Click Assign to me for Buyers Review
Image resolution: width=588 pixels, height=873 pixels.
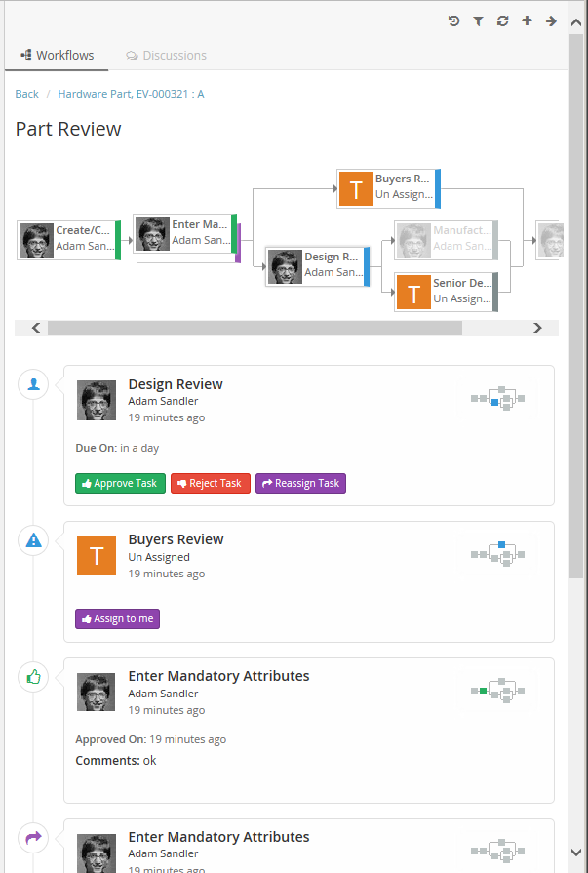pos(117,619)
